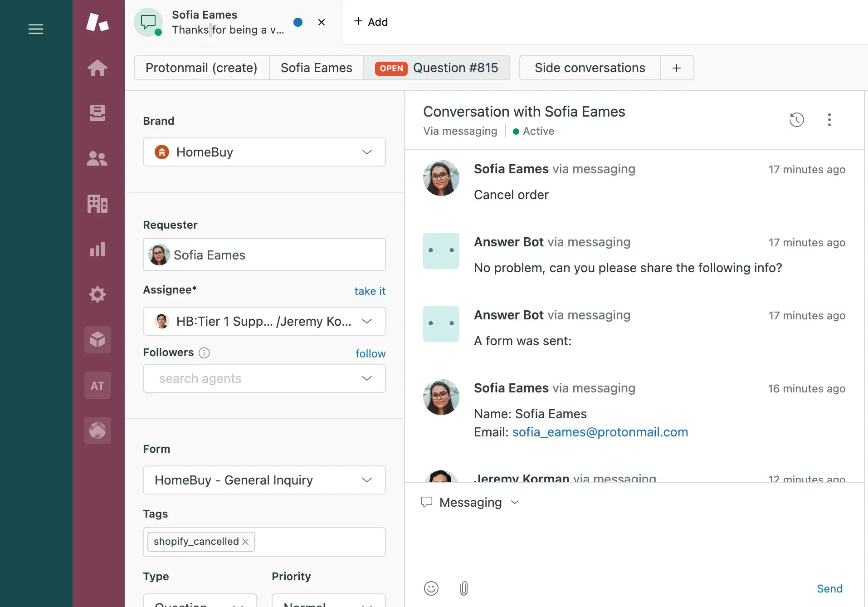This screenshot has height=607, width=868.
Task: Click the Answer Bot avatar on 'A form was sent'
Action: (x=441, y=324)
